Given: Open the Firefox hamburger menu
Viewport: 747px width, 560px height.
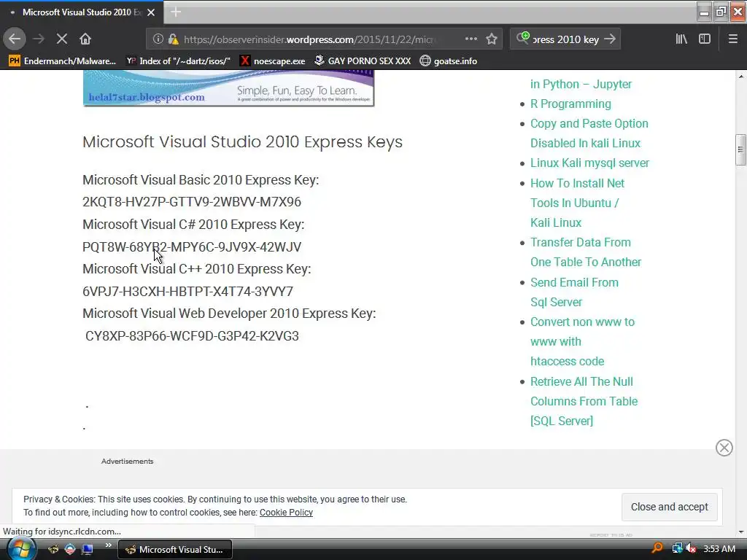Looking at the screenshot, I should pos(732,39).
